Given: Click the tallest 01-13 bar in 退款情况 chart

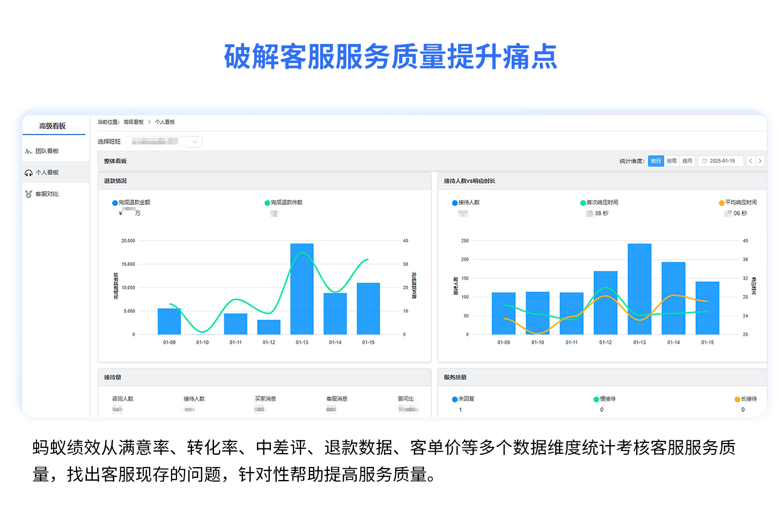Looking at the screenshot, I should coord(302,289).
